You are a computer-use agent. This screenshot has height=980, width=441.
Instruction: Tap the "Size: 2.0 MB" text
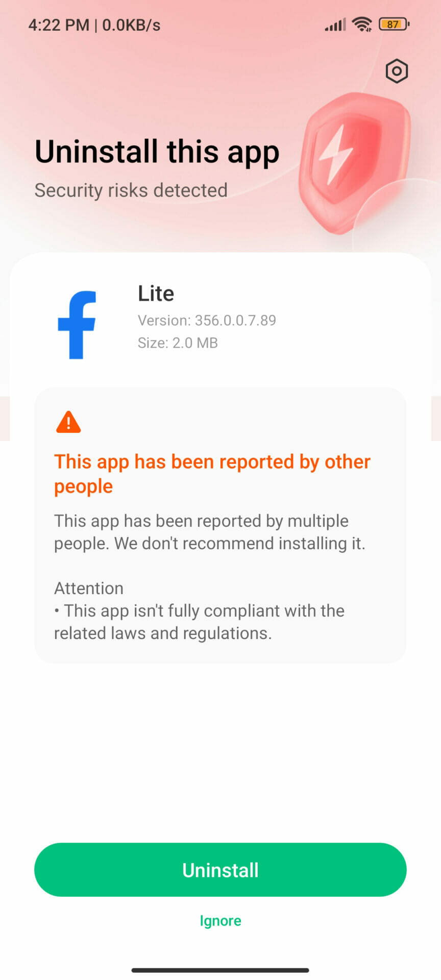178,342
